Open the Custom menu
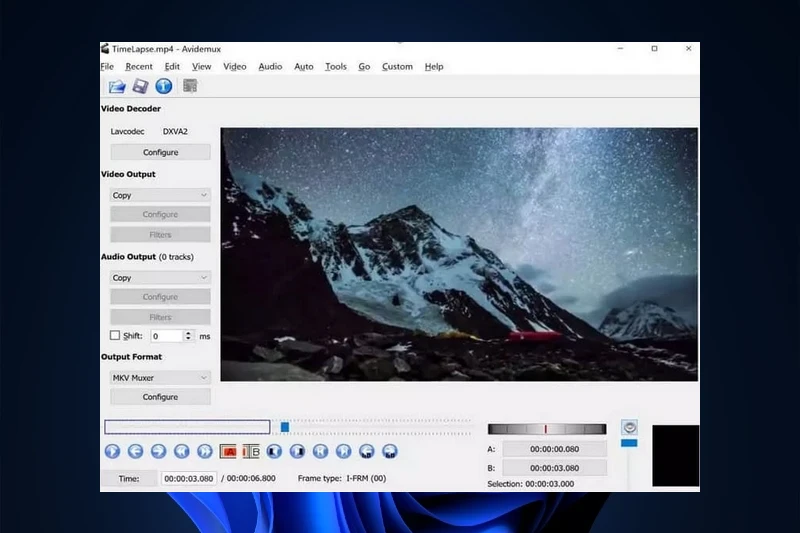The image size is (800, 533). (397, 66)
